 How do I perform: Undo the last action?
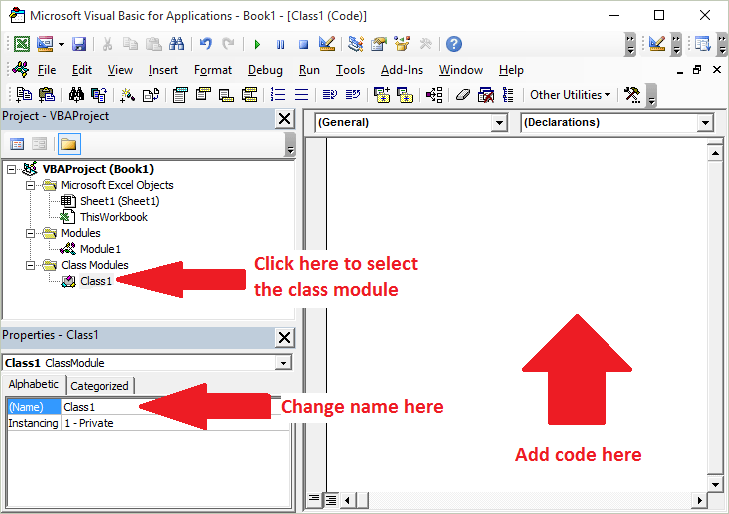[205, 44]
